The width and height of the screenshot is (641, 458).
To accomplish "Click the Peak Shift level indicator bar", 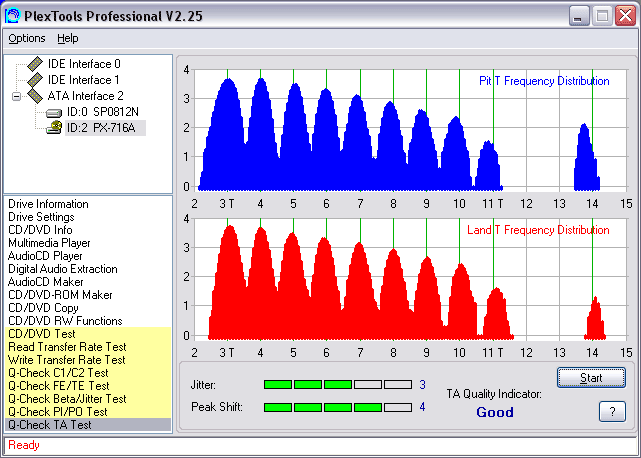I will 338,407.
